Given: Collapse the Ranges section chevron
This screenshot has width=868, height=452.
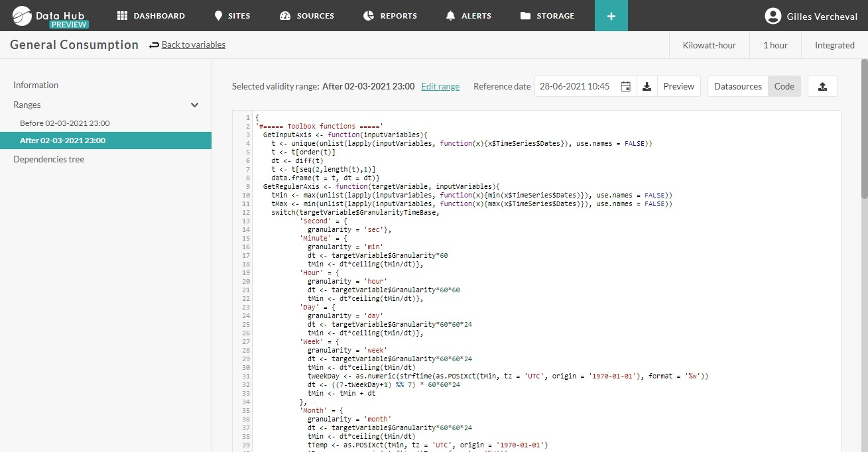Looking at the screenshot, I should coord(194,105).
